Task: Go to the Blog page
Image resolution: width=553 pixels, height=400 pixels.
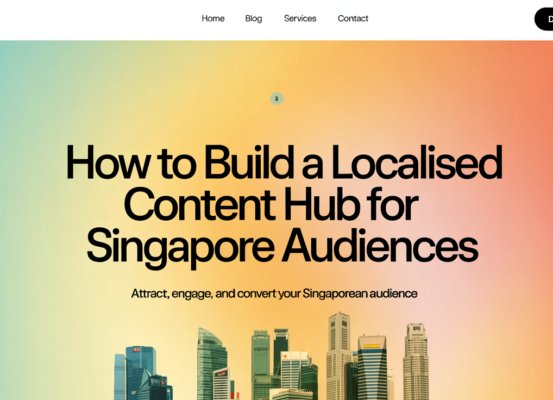Action: [x=254, y=18]
